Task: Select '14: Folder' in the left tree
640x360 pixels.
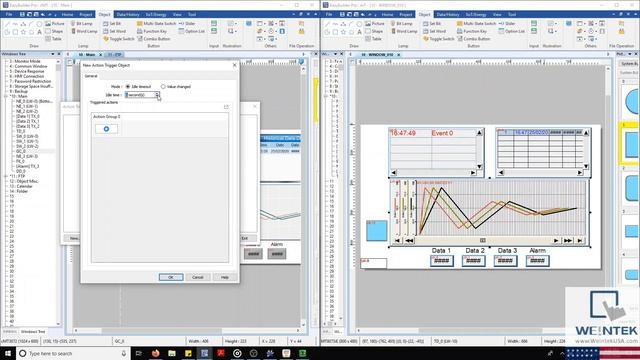Action: (x=19, y=191)
